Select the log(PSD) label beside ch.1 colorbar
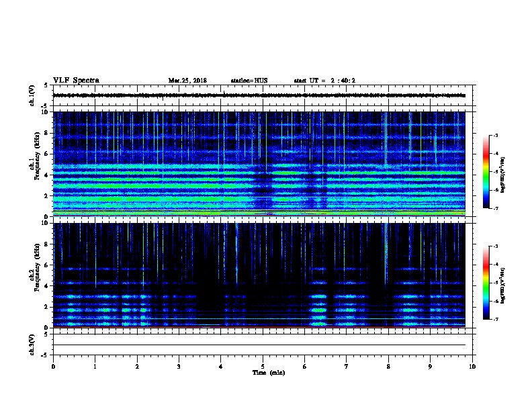 [x=502, y=175]
